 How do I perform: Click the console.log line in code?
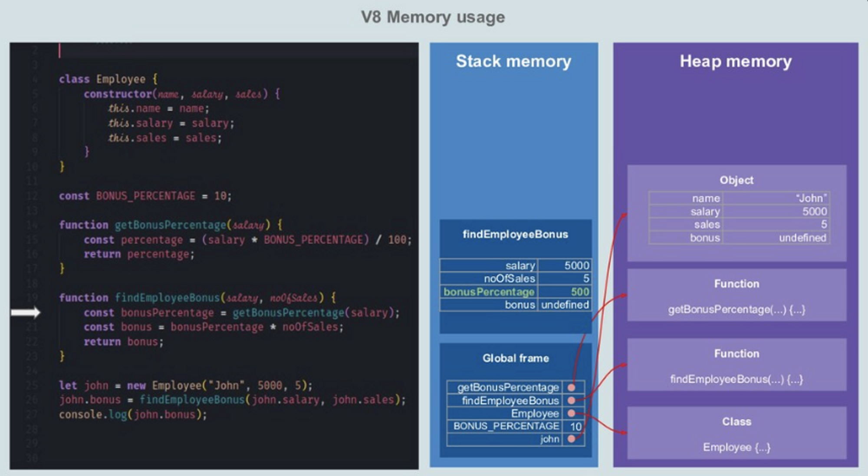tap(133, 414)
